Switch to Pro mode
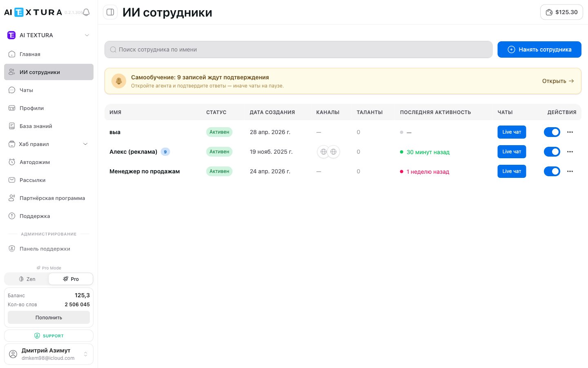The image size is (588, 368). click(x=71, y=279)
